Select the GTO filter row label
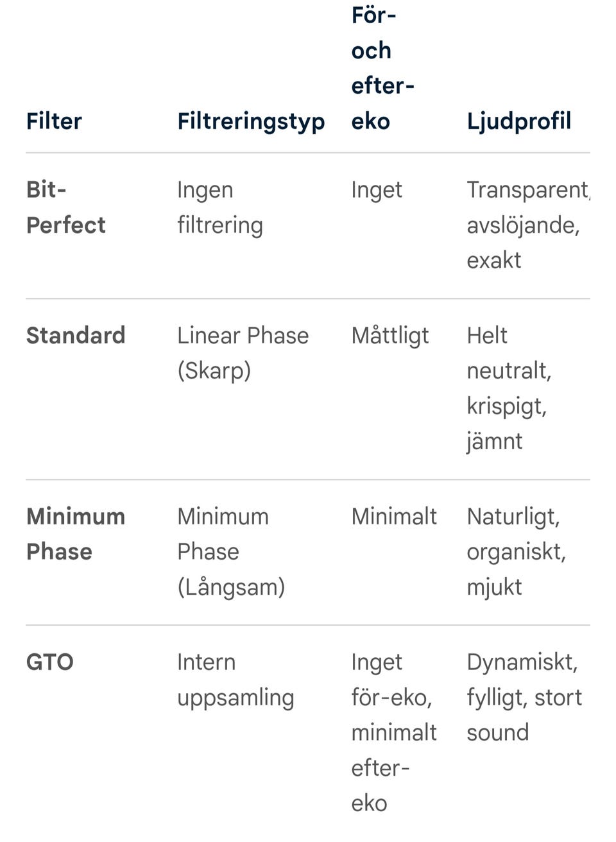This screenshot has width=616, height=842. point(50,662)
